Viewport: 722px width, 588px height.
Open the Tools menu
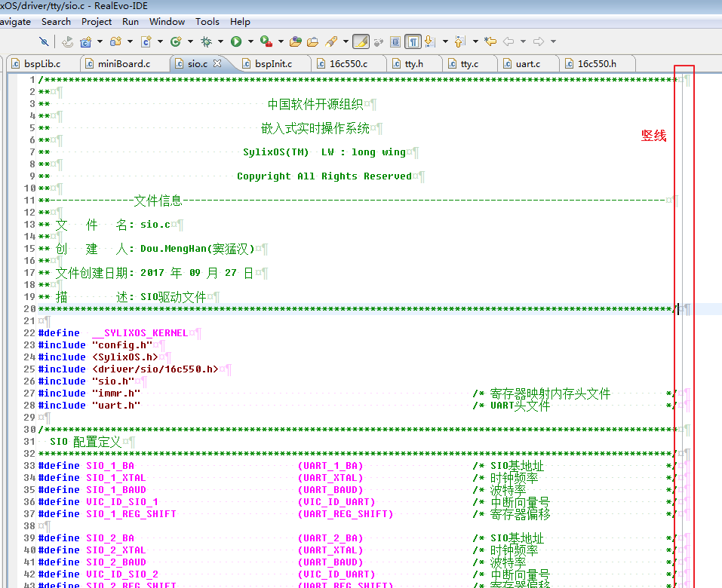point(207,22)
